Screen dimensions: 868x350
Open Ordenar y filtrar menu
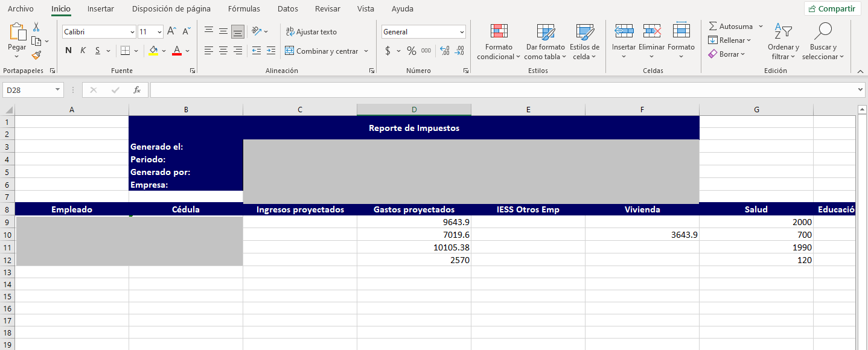click(x=783, y=42)
